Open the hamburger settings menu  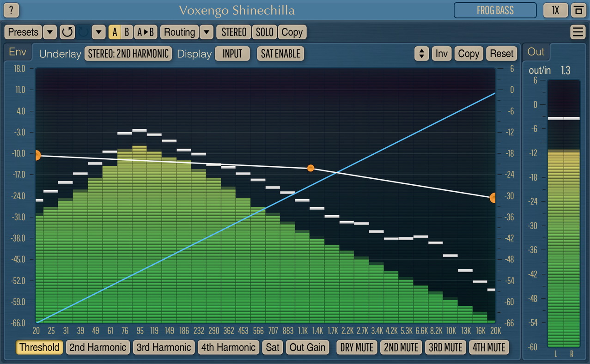pos(578,32)
